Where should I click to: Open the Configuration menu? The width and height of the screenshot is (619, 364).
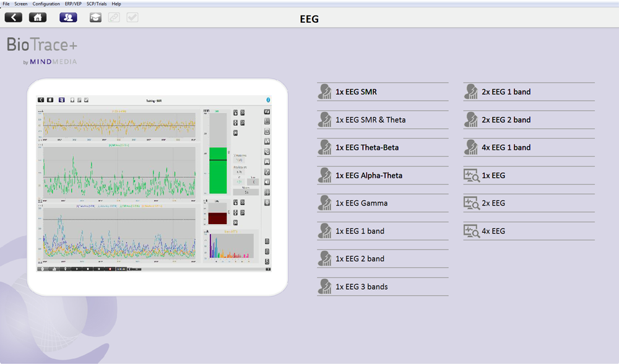tap(46, 4)
